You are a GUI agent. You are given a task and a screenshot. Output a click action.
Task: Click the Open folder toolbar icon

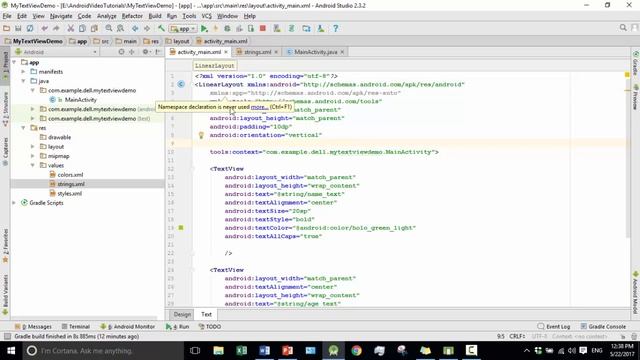(x=7, y=29)
